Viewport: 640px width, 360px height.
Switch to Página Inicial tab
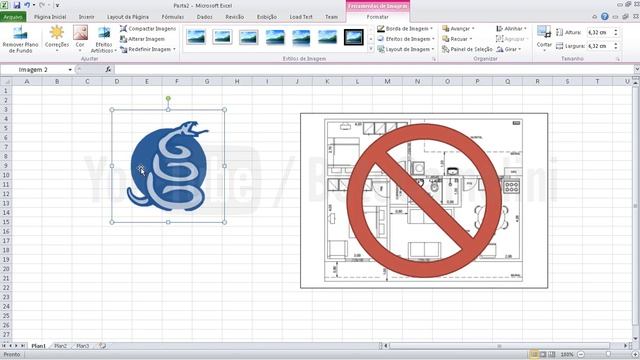(50, 17)
